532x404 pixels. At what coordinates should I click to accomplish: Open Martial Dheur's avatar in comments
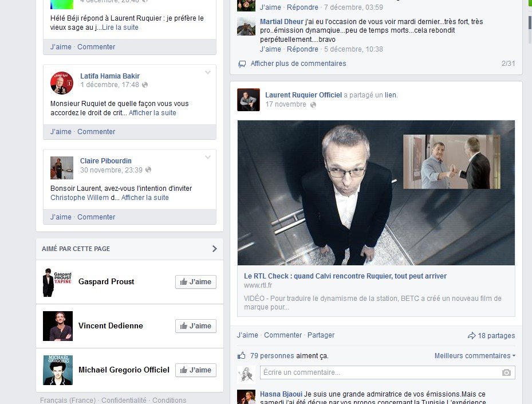pyautogui.click(x=246, y=26)
